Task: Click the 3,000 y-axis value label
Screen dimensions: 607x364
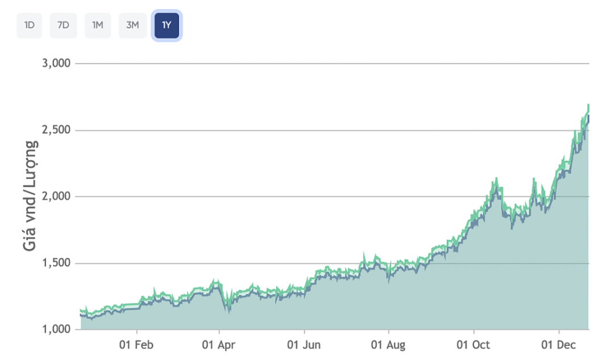Action: [56, 63]
